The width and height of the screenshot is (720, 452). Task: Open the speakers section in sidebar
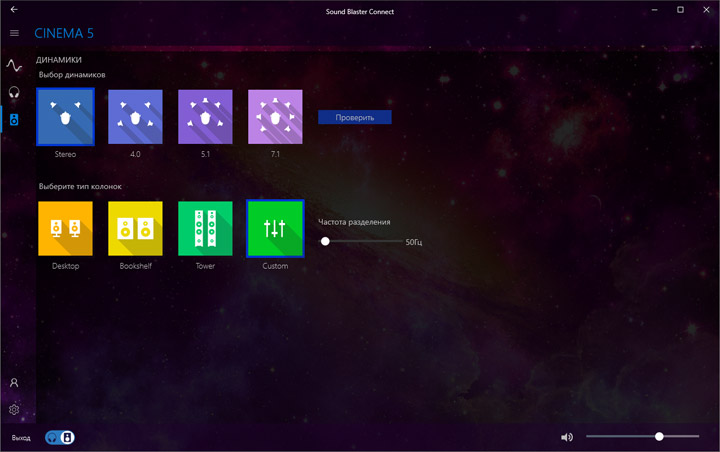tap(14, 120)
